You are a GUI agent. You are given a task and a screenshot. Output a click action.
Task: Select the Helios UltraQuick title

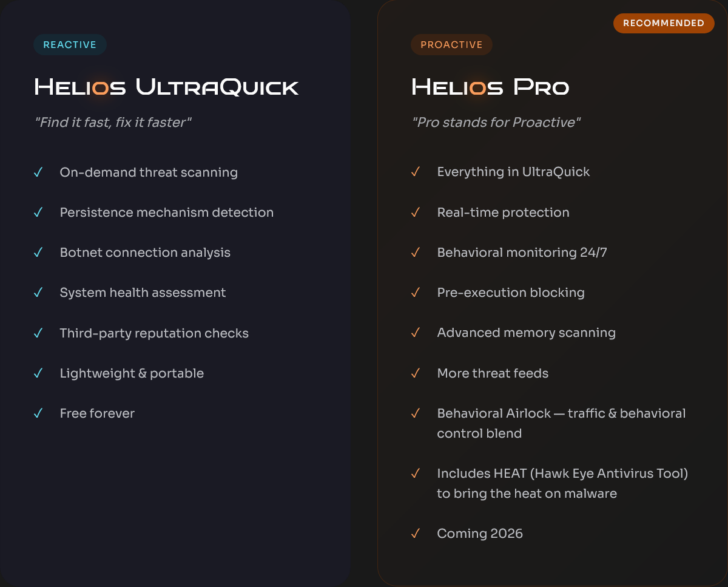(166, 87)
